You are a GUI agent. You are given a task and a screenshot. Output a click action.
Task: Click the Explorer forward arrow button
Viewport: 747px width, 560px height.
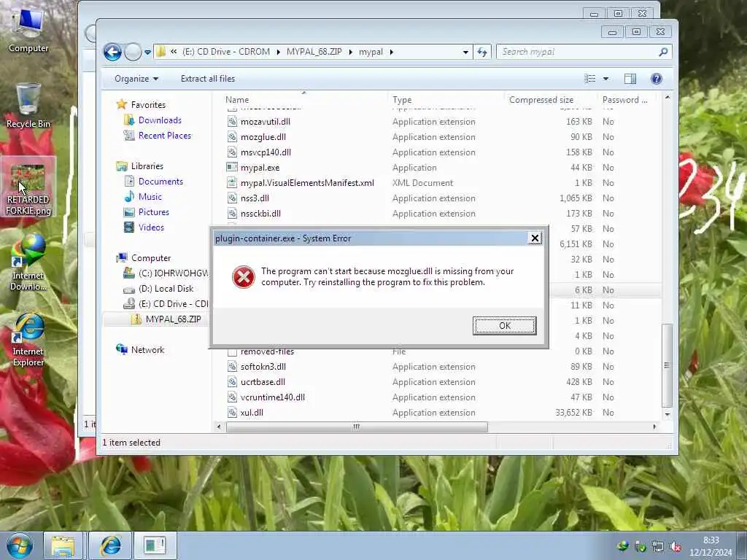(x=133, y=52)
